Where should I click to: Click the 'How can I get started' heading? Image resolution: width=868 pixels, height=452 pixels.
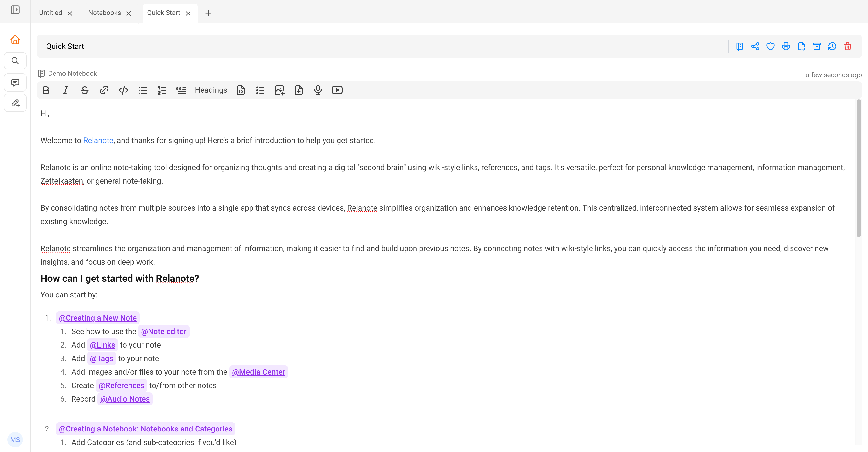point(120,278)
